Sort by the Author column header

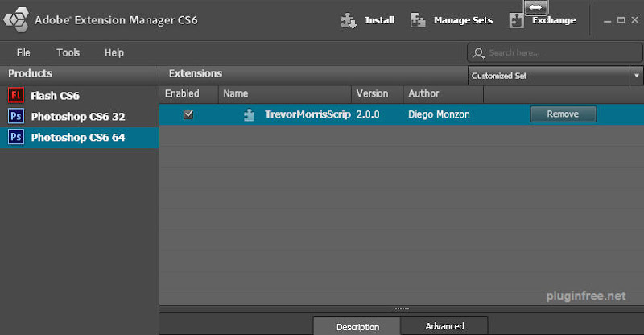coord(444,94)
